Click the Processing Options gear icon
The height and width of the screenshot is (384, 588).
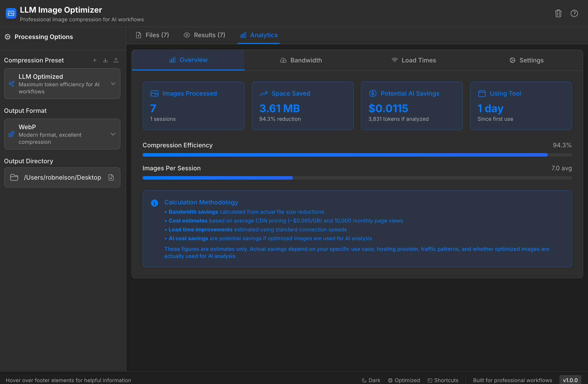[x=8, y=37]
